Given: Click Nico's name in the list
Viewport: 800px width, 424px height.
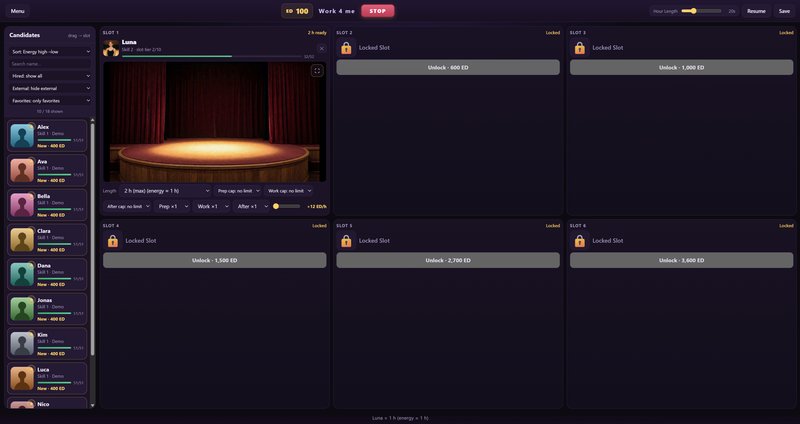Looking at the screenshot, I should (43, 404).
